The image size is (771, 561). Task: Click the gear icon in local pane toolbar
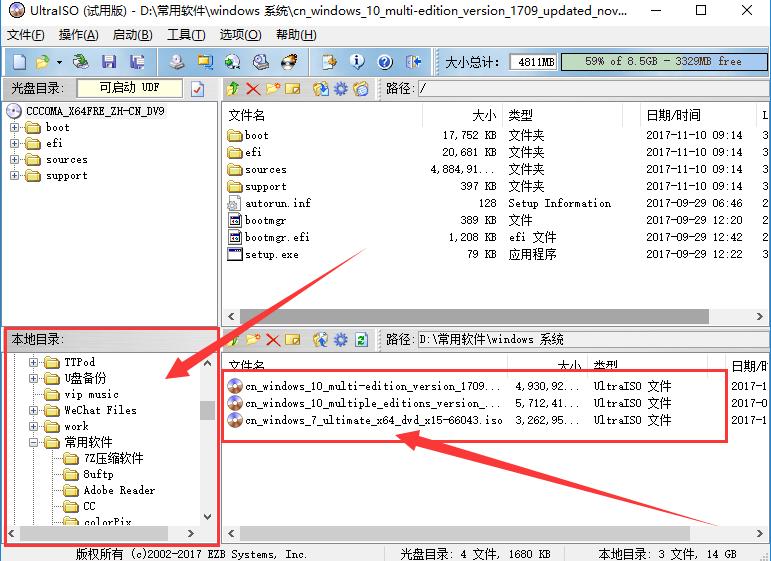pyautogui.click(x=341, y=339)
